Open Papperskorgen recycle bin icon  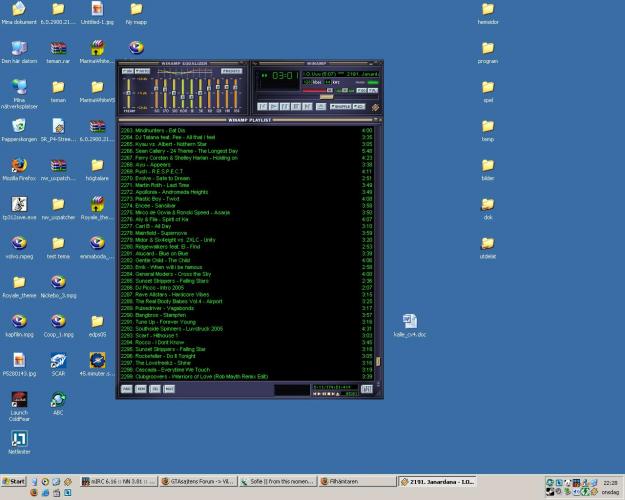[19, 127]
